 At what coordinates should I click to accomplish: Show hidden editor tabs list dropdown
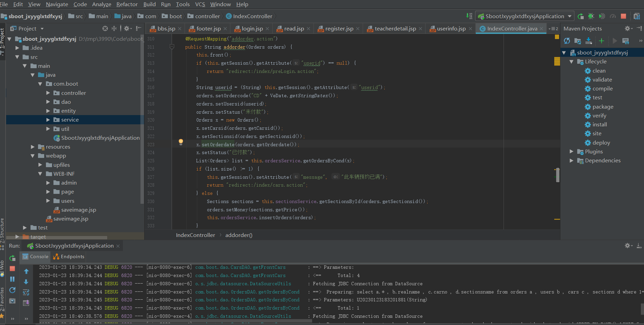pos(553,28)
